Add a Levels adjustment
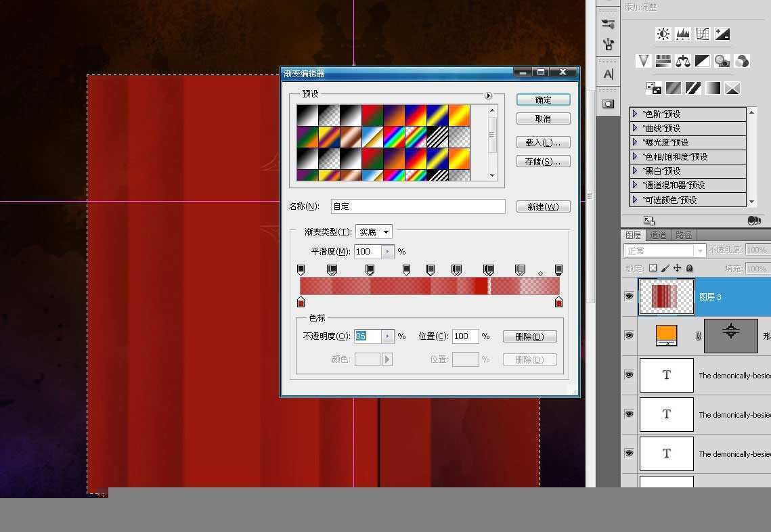771x532 pixels. [x=682, y=34]
